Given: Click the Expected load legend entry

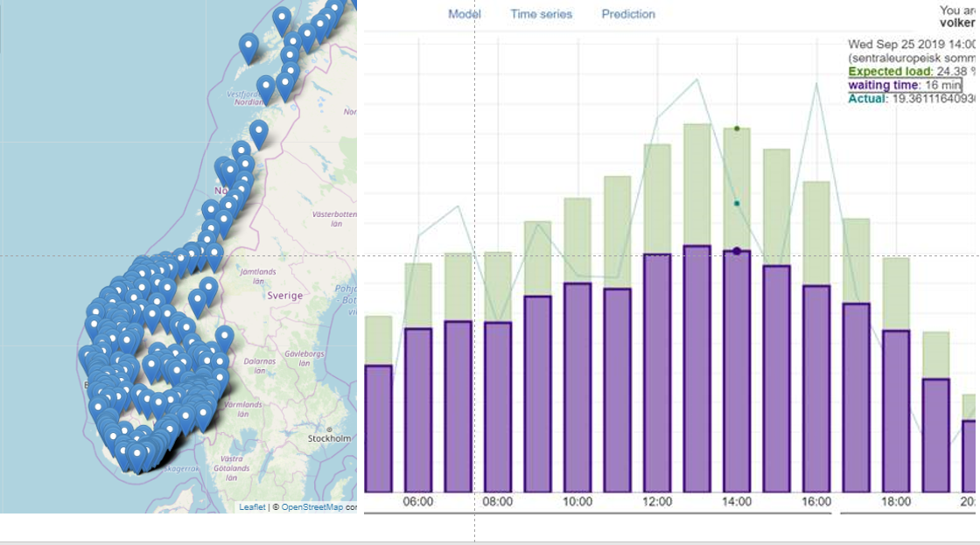Looking at the screenshot, I should click(911, 71).
